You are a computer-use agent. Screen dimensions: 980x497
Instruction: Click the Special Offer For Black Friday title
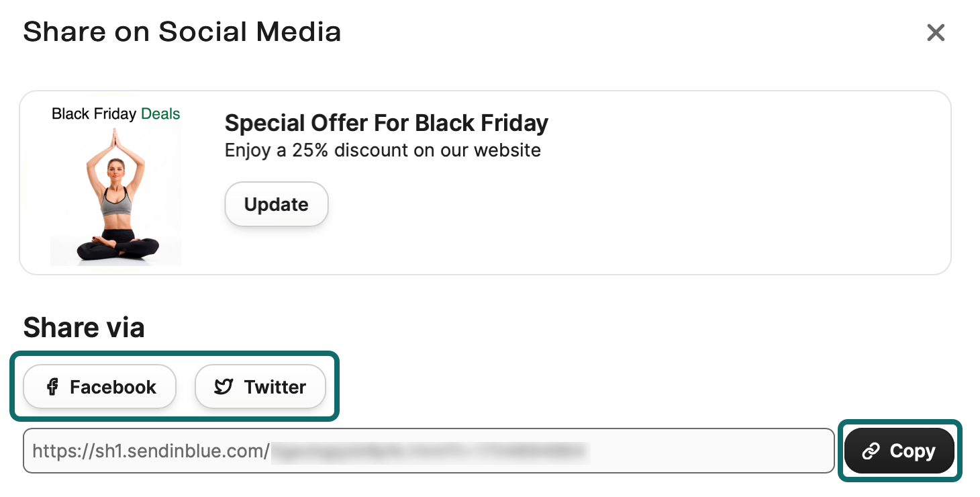point(387,123)
